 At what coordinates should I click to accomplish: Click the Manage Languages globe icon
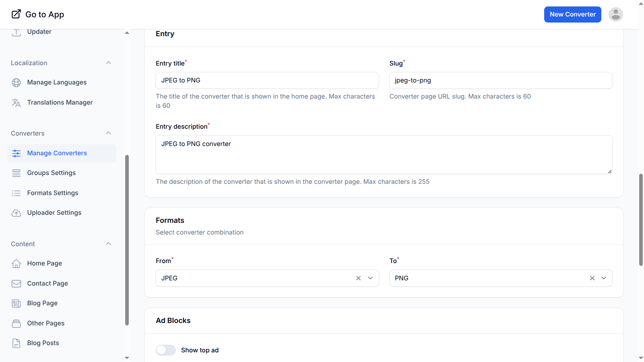tap(16, 82)
